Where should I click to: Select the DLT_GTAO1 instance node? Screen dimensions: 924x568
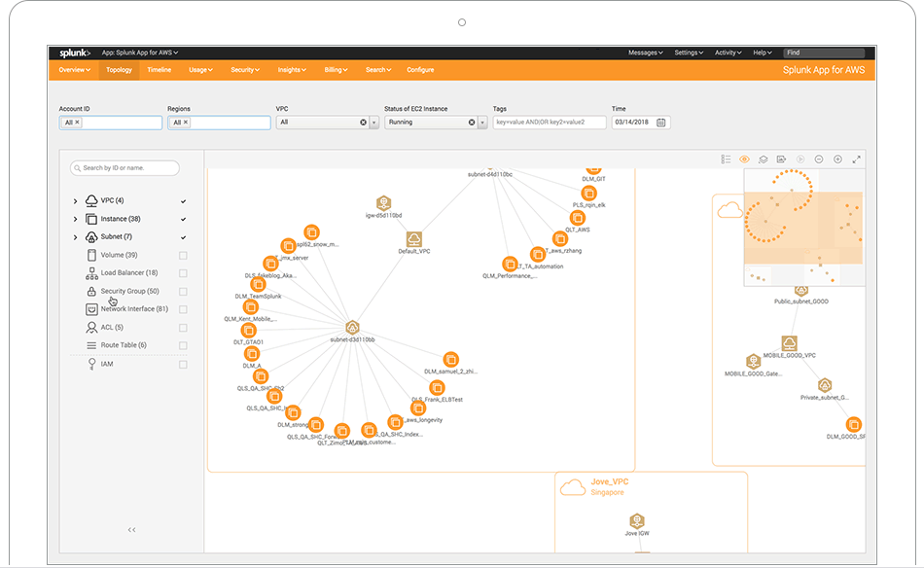coord(249,330)
